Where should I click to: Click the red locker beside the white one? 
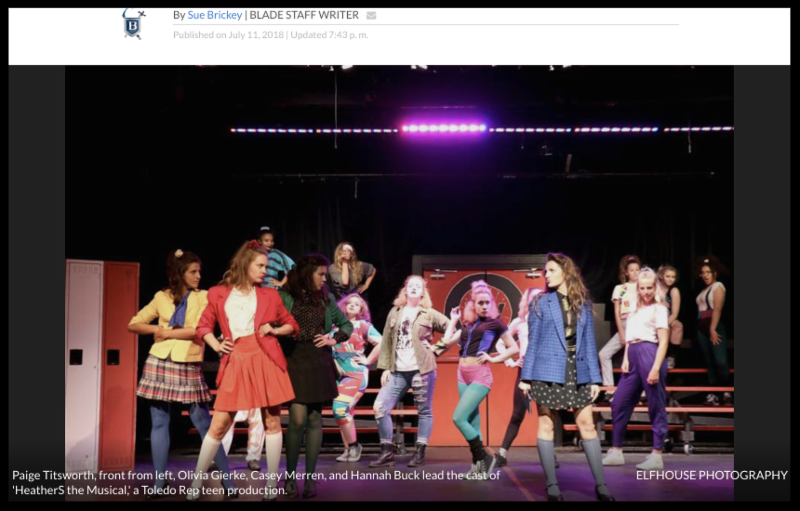(121, 360)
